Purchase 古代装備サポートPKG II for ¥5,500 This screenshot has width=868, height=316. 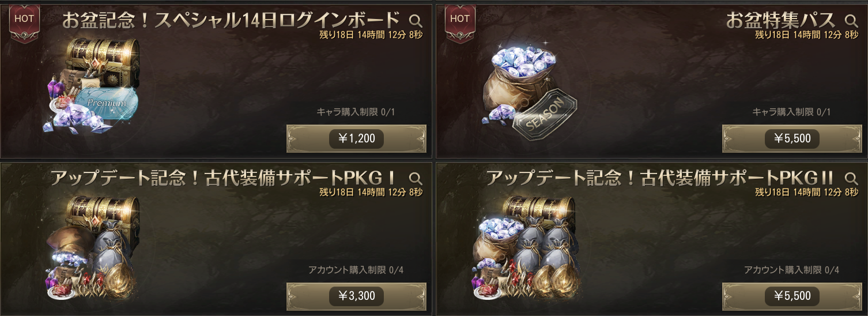(792, 296)
